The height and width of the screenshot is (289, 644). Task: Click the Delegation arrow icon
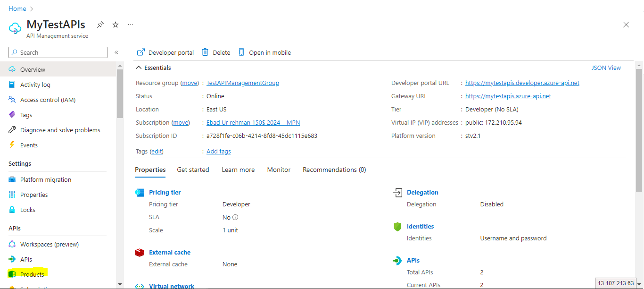pos(397,192)
